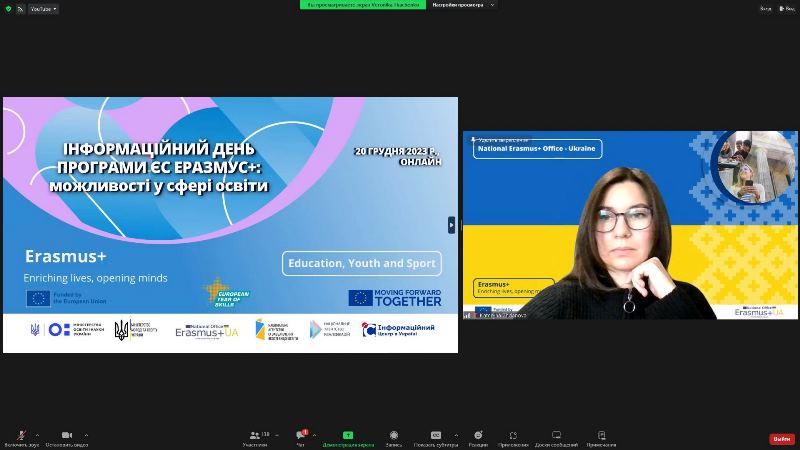The height and width of the screenshot is (450, 800).
Task: Click the View button at top right
Action: 787,9
